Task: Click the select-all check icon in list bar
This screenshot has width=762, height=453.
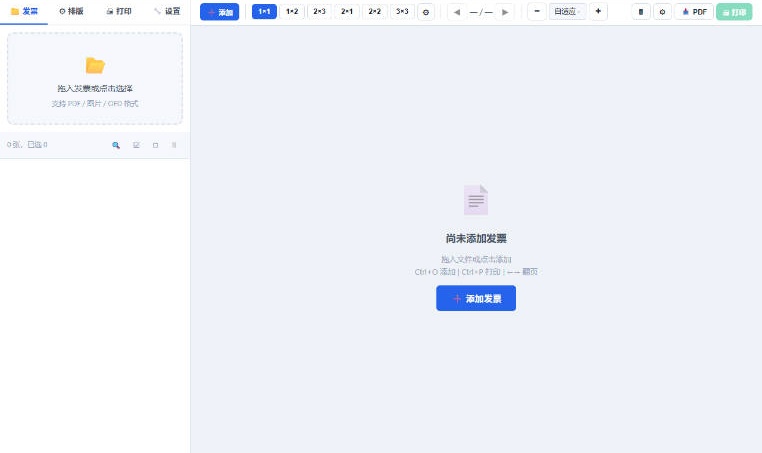Action: 136,145
